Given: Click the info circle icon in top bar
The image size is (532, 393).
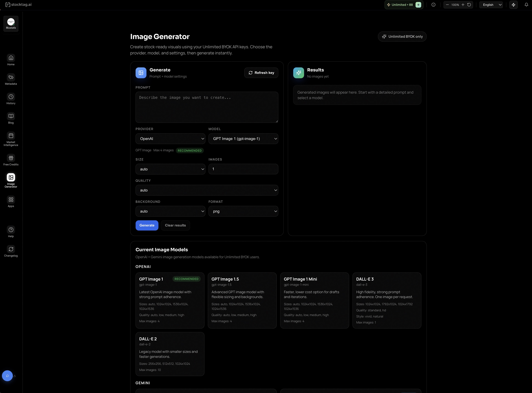Looking at the screenshot, I should coord(434,5).
